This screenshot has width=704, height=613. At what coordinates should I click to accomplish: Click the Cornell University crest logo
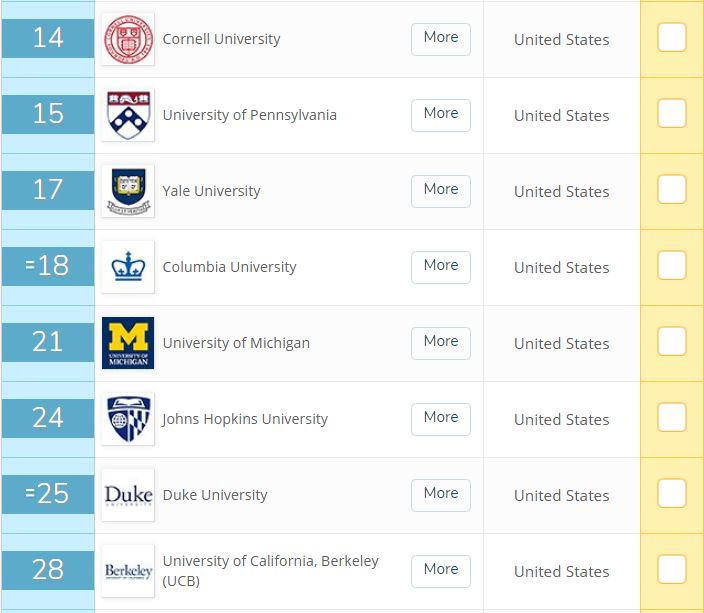coord(128,39)
